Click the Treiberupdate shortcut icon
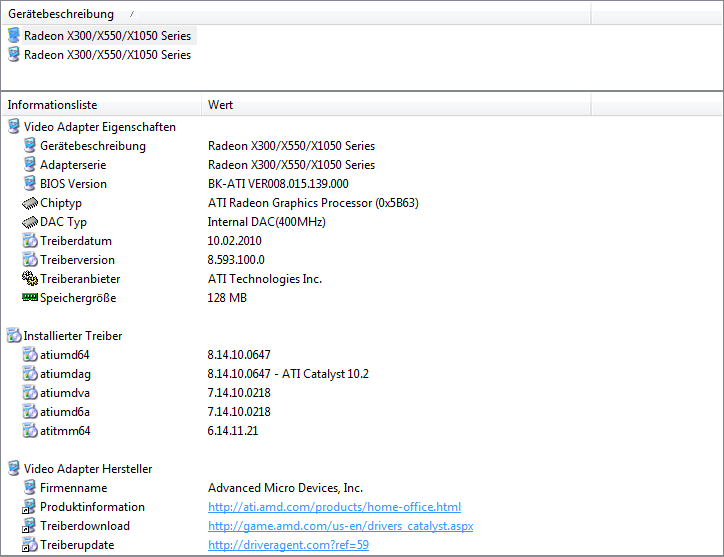The height and width of the screenshot is (557, 724). coord(30,545)
